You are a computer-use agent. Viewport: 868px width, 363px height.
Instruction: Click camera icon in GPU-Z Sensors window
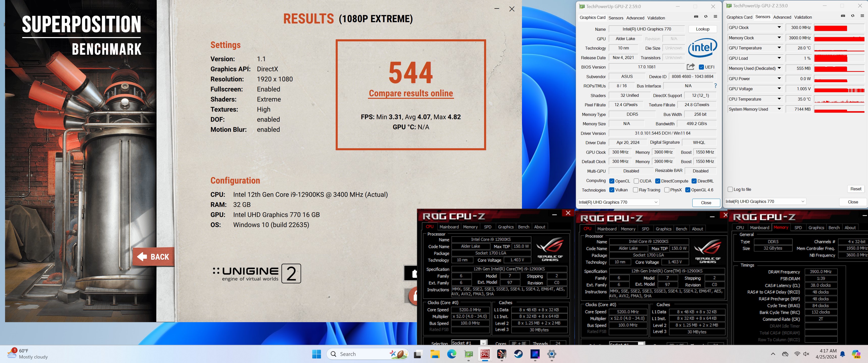coord(843,16)
